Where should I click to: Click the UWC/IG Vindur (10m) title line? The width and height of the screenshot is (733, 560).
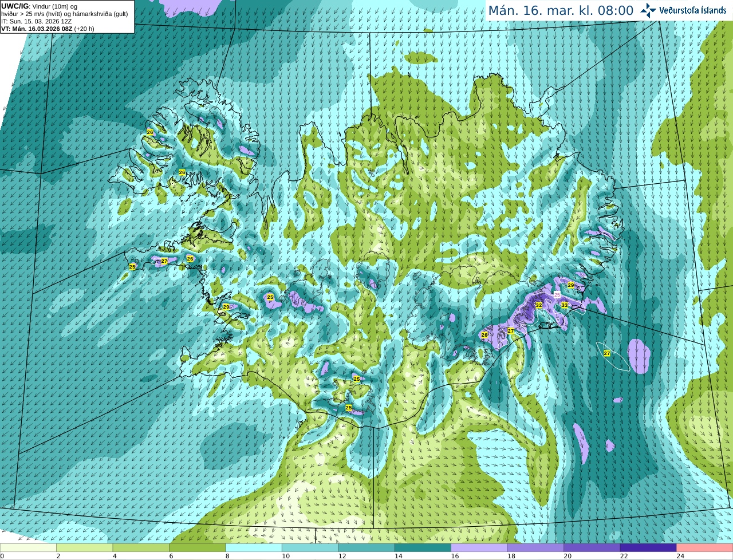(x=39, y=6)
